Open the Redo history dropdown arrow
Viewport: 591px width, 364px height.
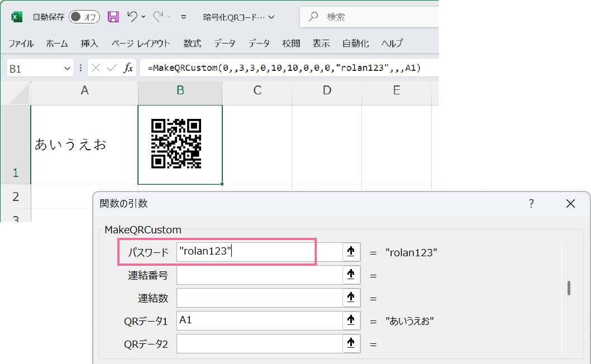[x=169, y=17]
